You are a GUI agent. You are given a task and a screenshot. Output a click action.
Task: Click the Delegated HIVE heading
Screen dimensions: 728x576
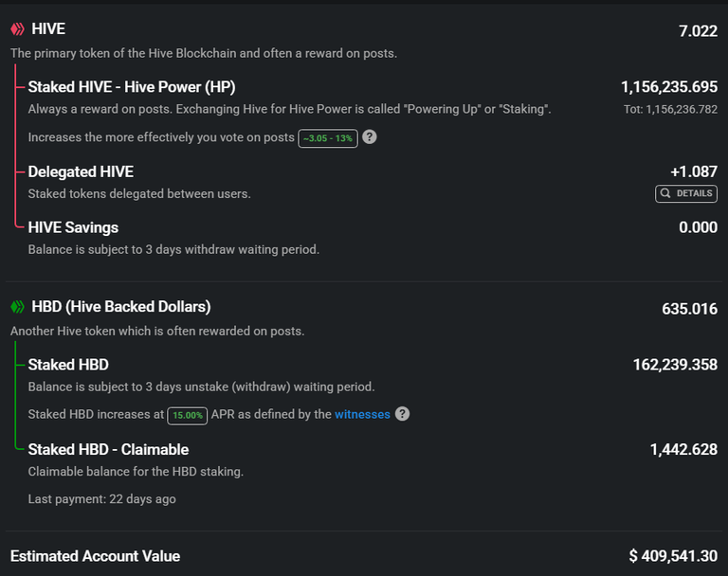(81, 171)
